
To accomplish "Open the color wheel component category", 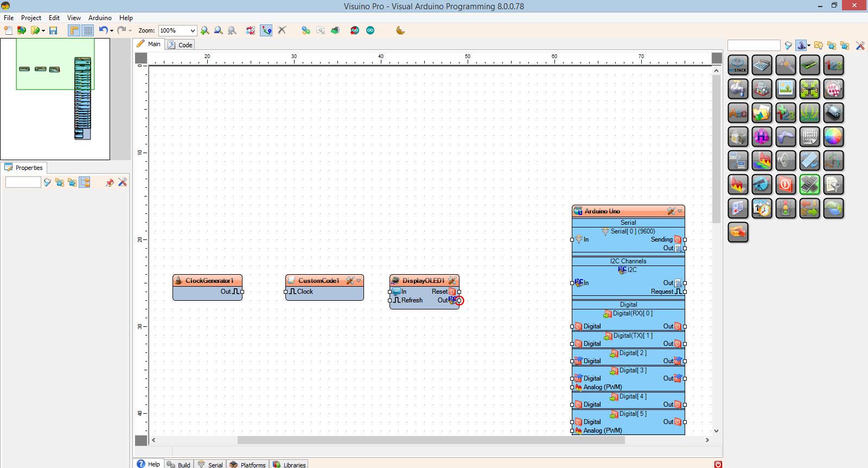I will pos(833,137).
